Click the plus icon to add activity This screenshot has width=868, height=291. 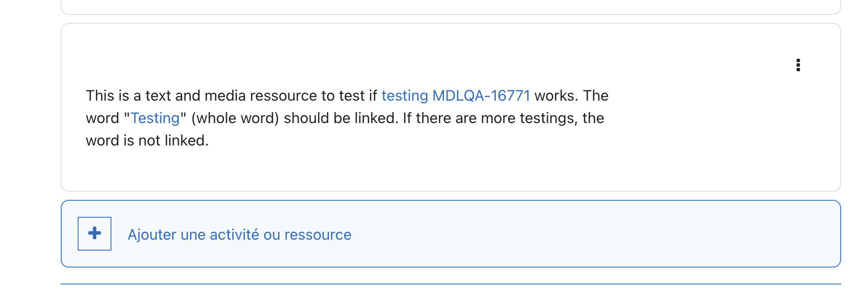95,233
